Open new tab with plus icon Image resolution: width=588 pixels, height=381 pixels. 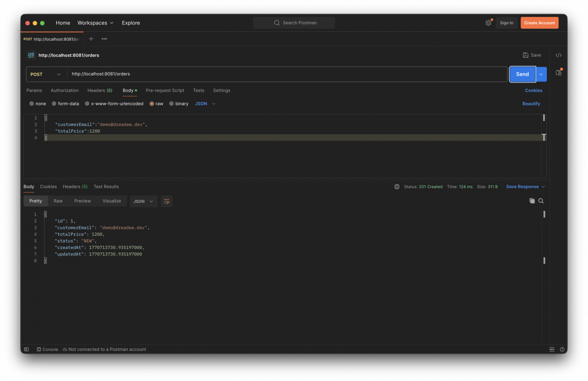tap(91, 39)
